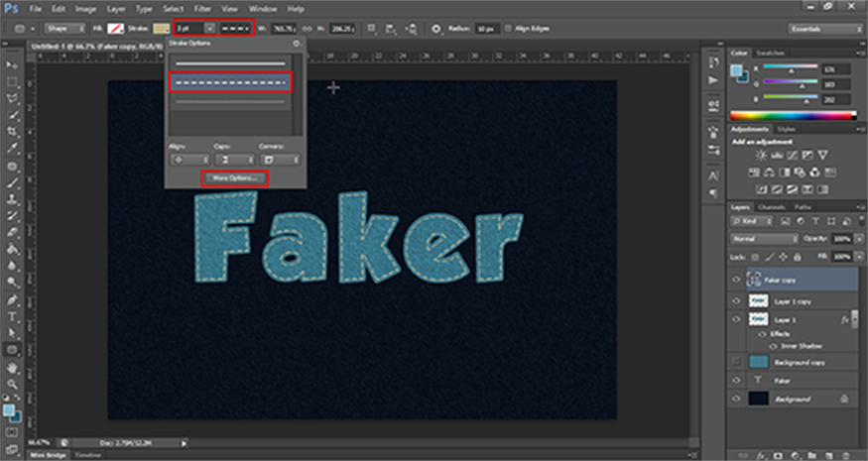Choose the dashed line stroke preset
Image resolution: width=868 pixels, height=461 pixels.
(x=230, y=82)
